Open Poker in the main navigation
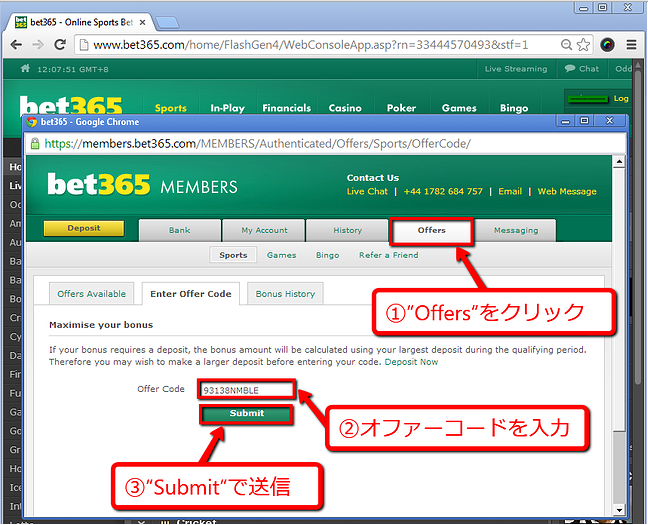Viewport: 648px width, 525px height. point(401,108)
